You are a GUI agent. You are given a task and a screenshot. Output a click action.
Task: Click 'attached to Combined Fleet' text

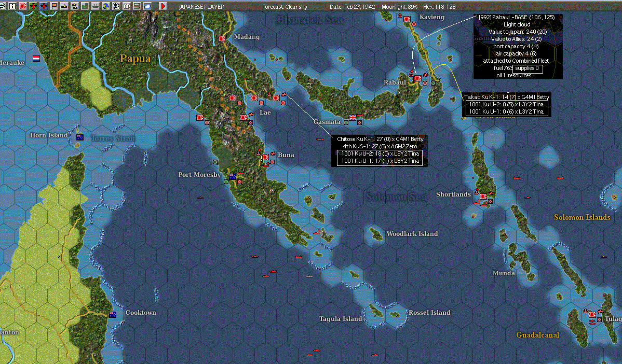[516, 61]
